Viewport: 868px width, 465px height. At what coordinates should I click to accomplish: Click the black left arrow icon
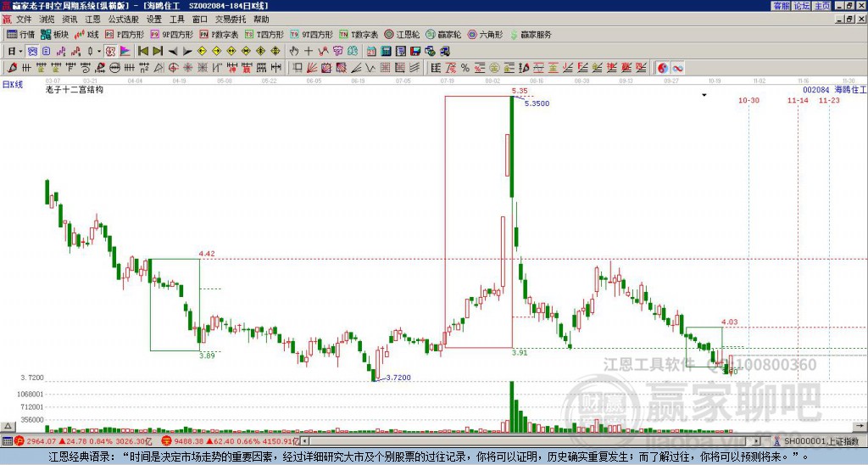coord(173,52)
